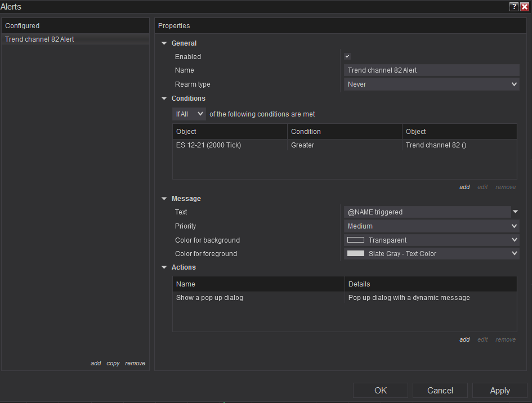Click remove link in Configured panel
This screenshot has height=403, width=532.
click(x=135, y=364)
